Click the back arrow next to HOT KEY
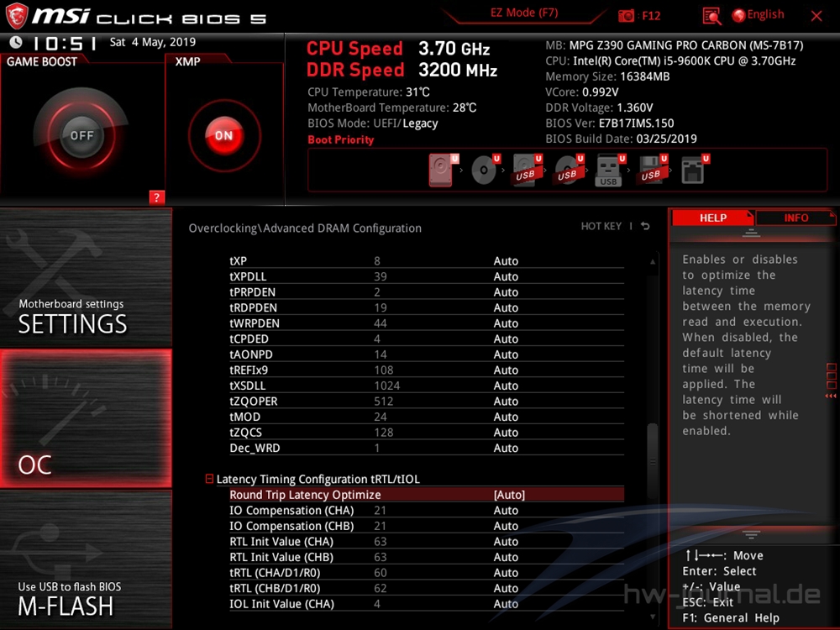 click(645, 226)
